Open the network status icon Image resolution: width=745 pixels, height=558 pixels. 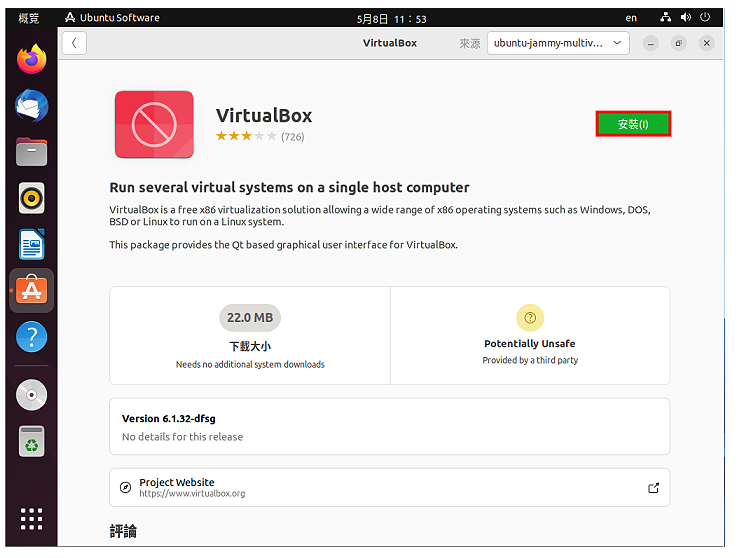(x=666, y=18)
